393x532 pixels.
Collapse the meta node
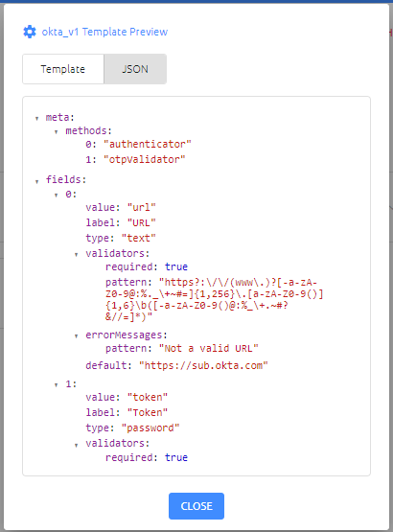point(37,119)
